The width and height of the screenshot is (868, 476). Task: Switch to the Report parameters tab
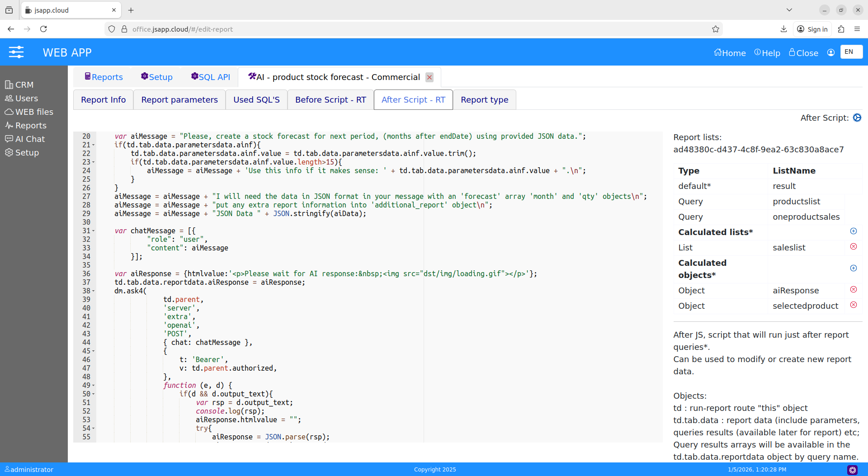179,100
